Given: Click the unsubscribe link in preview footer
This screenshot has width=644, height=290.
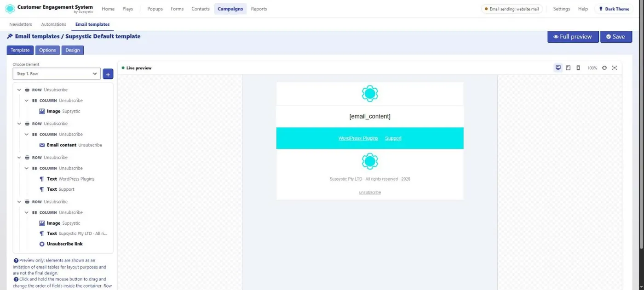Looking at the screenshot, I should [370, 193].
